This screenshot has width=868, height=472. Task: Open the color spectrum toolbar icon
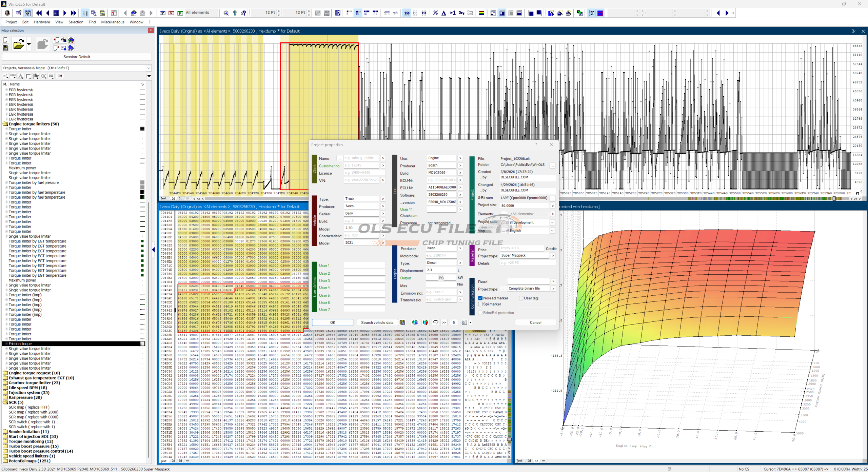[481, 13]
